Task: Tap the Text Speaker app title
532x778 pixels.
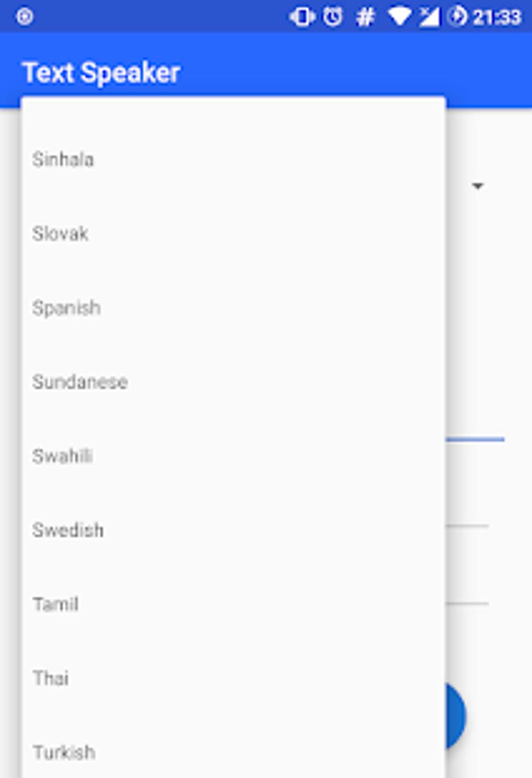Action: click(102, 72)
